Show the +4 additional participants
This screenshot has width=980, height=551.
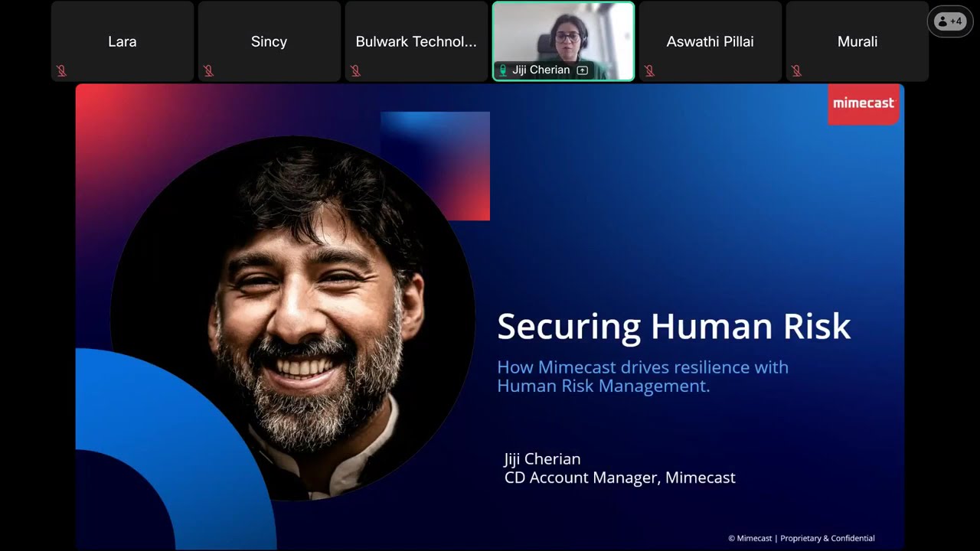tap(949, 21)
